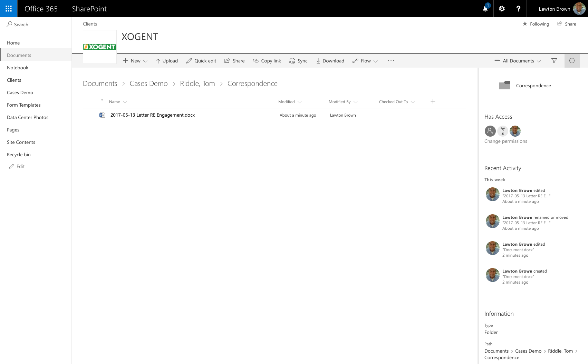
Task: Click the SharePoint header title
Action: (x=89, y=9)
